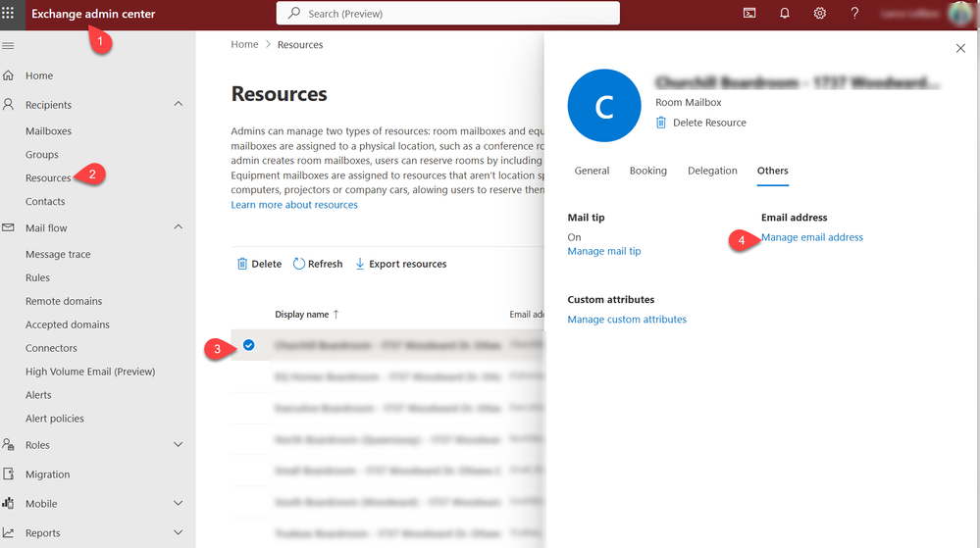Click the Manage mail tip link
980x548 pixels.
point(604,251)
